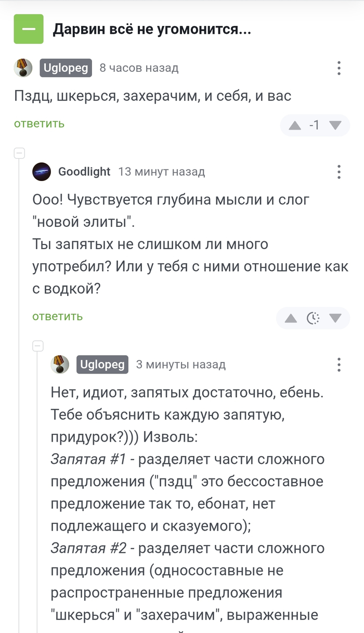Screen dimensions: 364x633
Task: Click the '8 часов назад' timestamp
Action: coord(139,68)
